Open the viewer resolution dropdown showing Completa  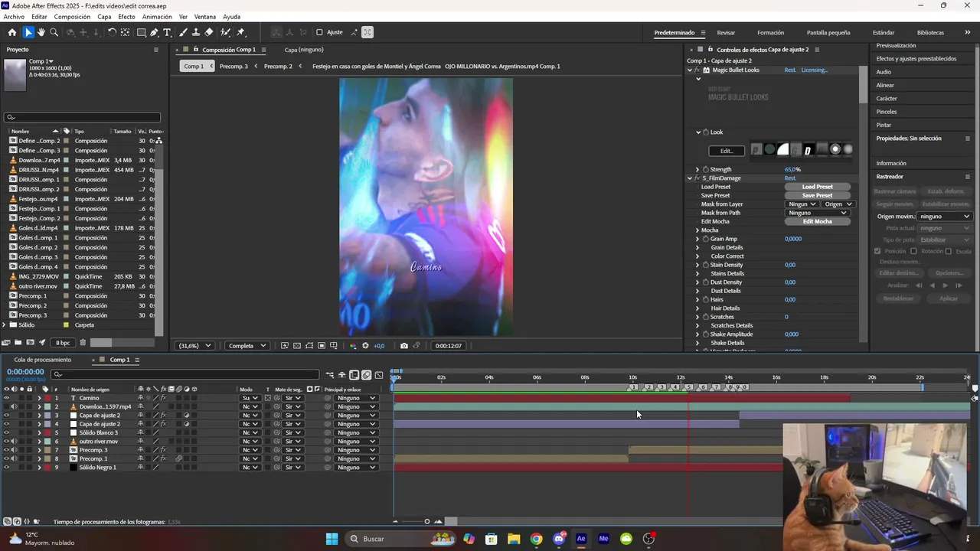247,346
